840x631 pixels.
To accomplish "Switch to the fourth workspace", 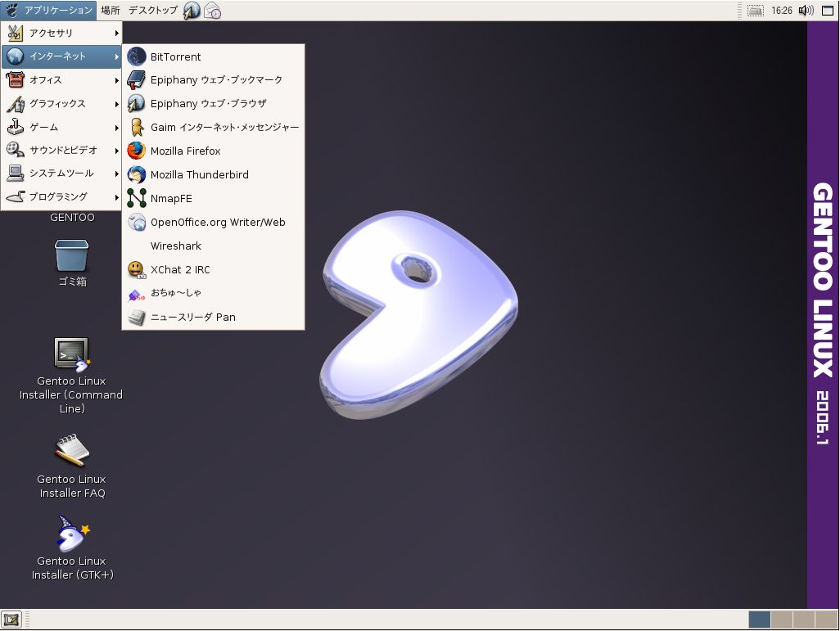I will coord(827,620).
